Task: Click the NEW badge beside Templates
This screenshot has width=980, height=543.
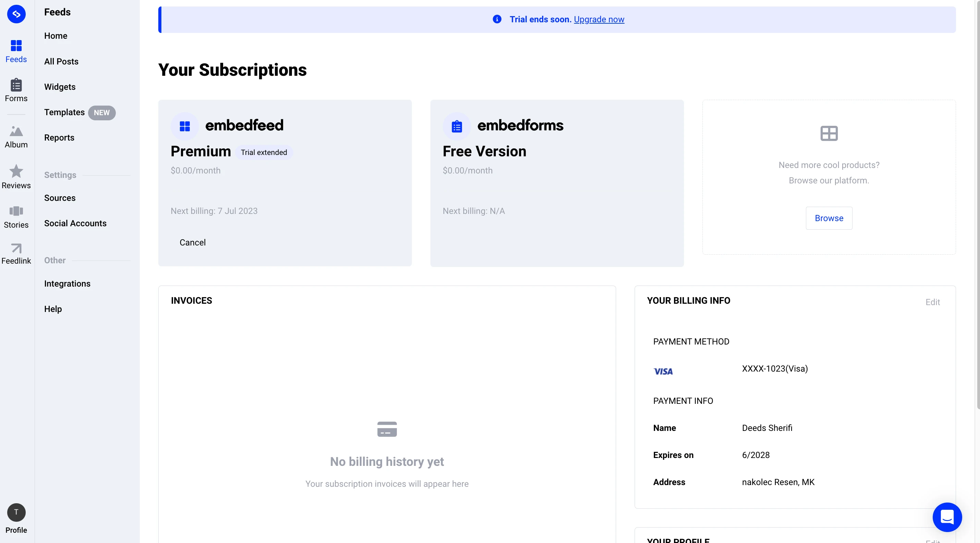Action: point(101,113)
